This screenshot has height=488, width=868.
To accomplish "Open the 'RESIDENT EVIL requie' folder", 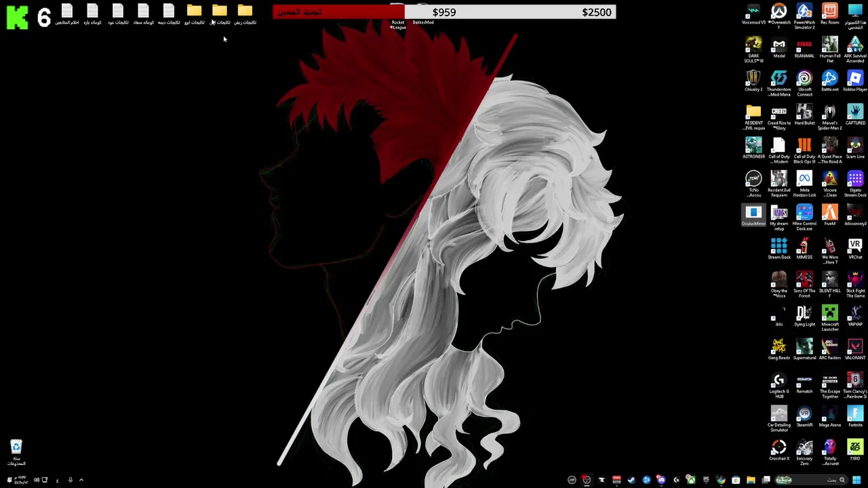I will coord(753,117).
